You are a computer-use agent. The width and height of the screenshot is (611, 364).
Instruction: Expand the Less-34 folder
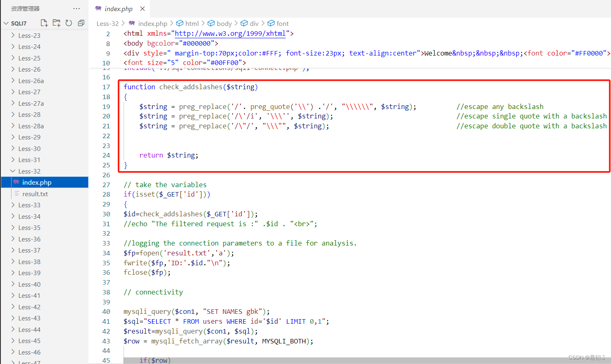pyautogui.click(x=44, y=216)
